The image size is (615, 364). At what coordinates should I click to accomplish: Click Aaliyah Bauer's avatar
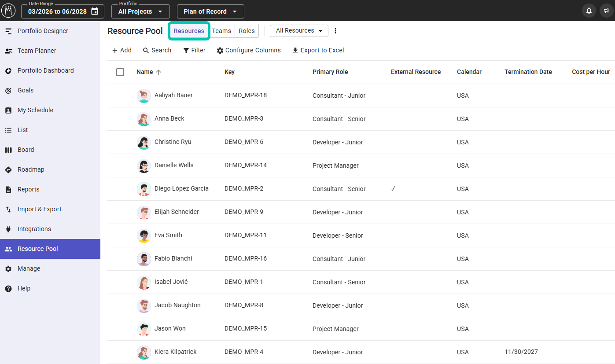pyautogui.click(x=144, y=96)
